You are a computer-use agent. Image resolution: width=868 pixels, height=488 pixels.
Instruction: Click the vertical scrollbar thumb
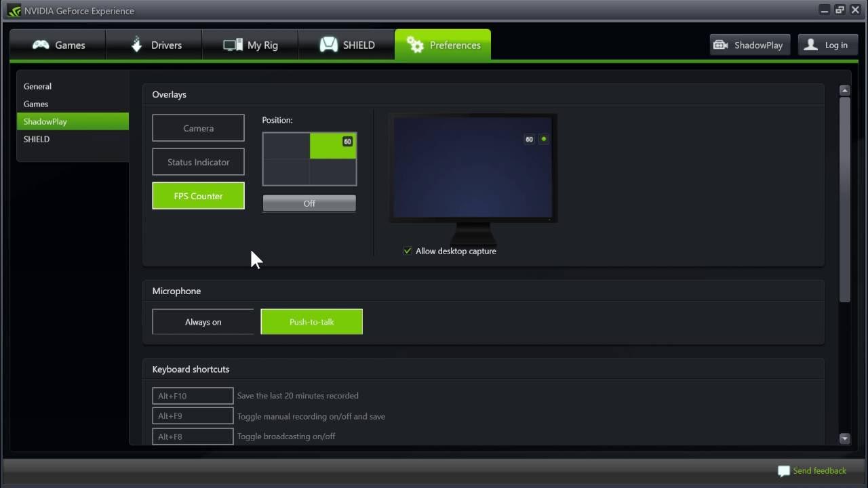[844, 200]
